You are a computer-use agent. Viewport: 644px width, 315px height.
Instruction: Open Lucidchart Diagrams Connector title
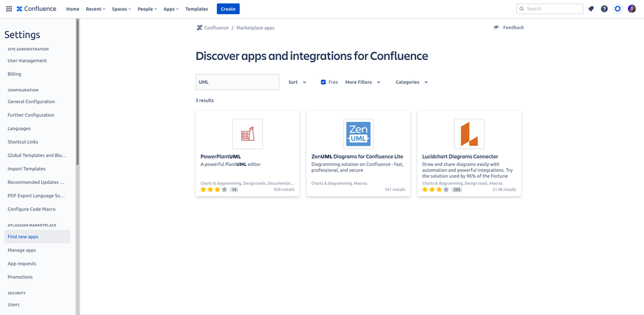(x=460, y=156)
